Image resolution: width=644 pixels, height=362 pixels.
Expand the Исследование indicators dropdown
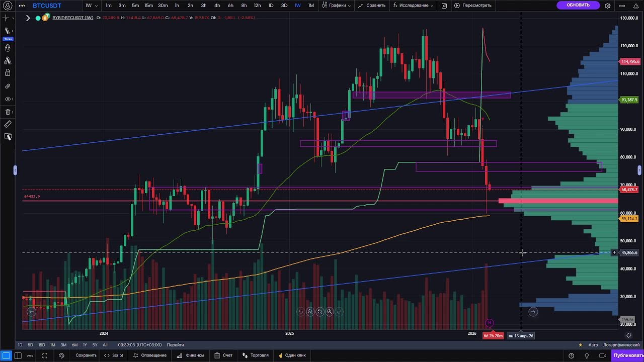[x=413, y=6]
